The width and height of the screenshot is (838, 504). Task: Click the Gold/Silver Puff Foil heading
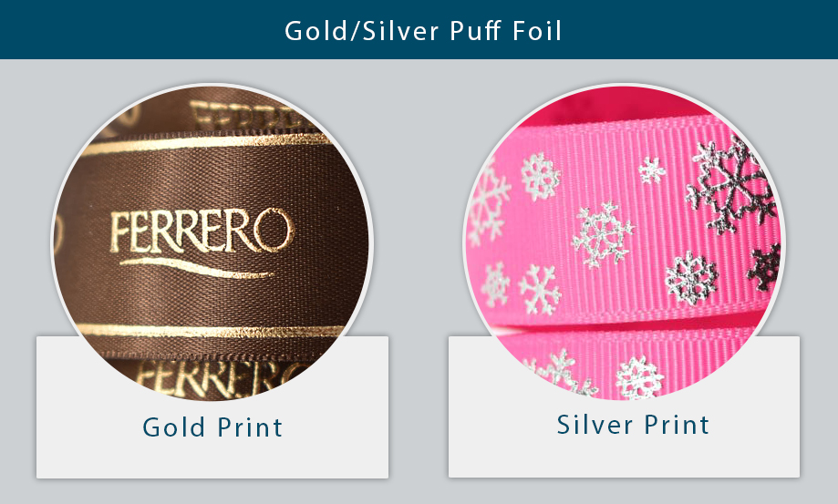(x=423, y=30)
